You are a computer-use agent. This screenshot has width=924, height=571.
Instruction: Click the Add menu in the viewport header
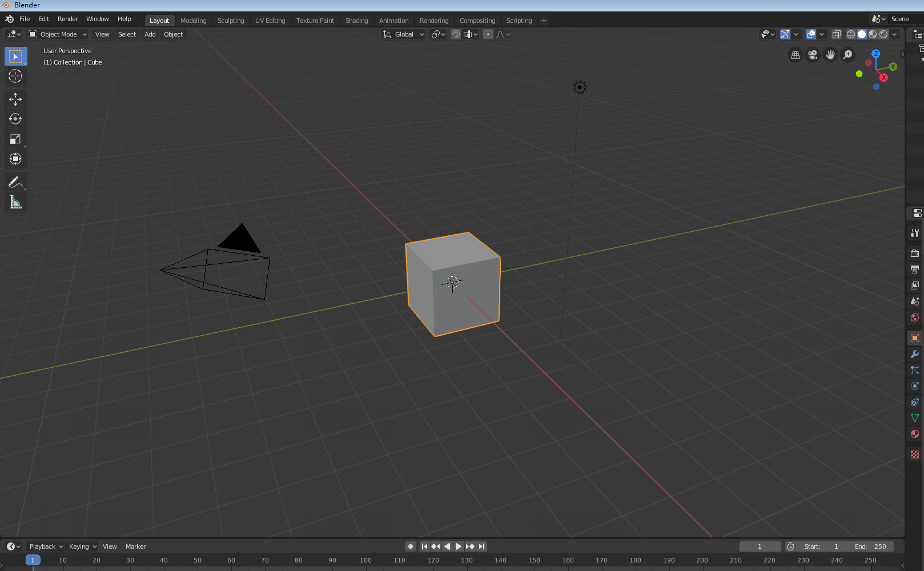150,34
